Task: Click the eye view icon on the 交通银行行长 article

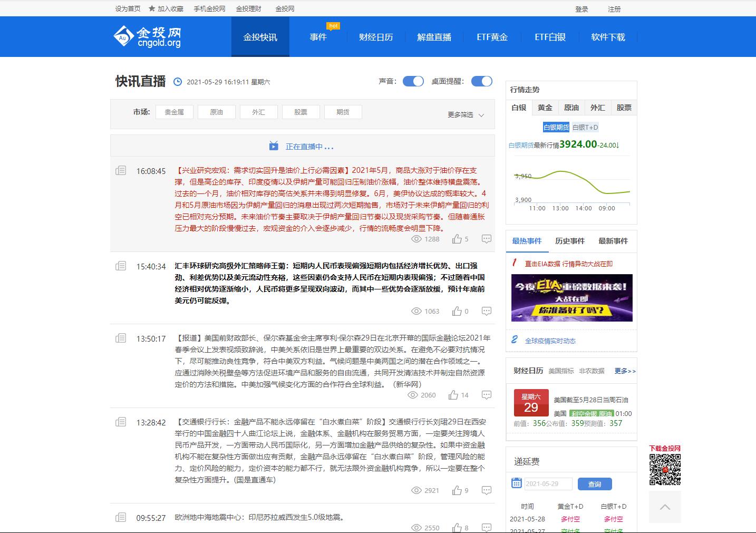Action: point(416,490)
